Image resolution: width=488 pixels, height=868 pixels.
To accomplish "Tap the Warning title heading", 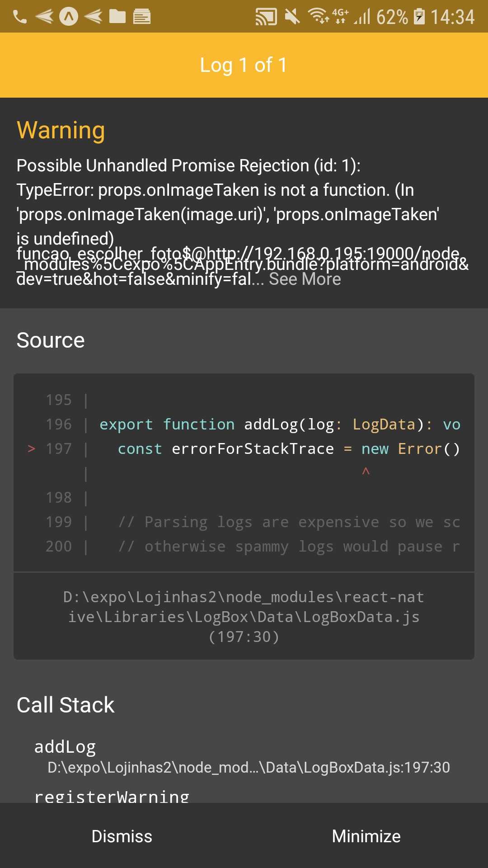I will (x=61, y=130).
